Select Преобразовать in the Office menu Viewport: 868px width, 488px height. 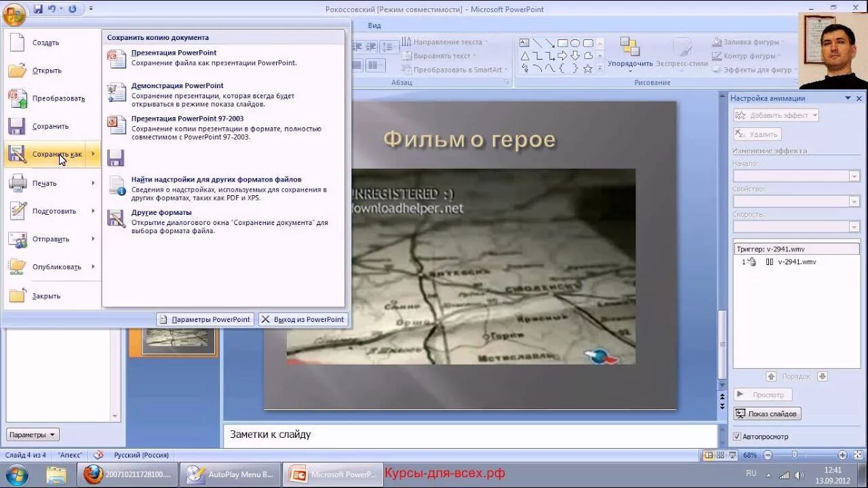[52, 98]
